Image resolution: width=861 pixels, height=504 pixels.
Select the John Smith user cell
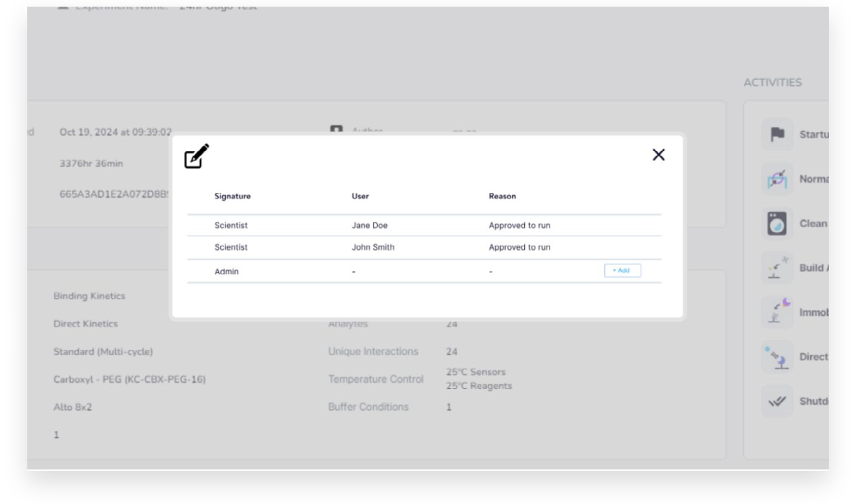point(373,247)
